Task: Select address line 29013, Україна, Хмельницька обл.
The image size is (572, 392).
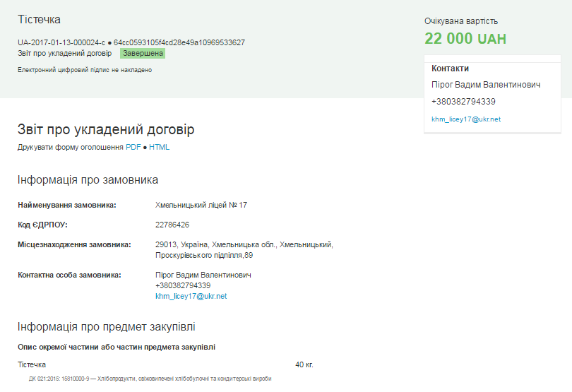Action: click(x=244, y=244)
